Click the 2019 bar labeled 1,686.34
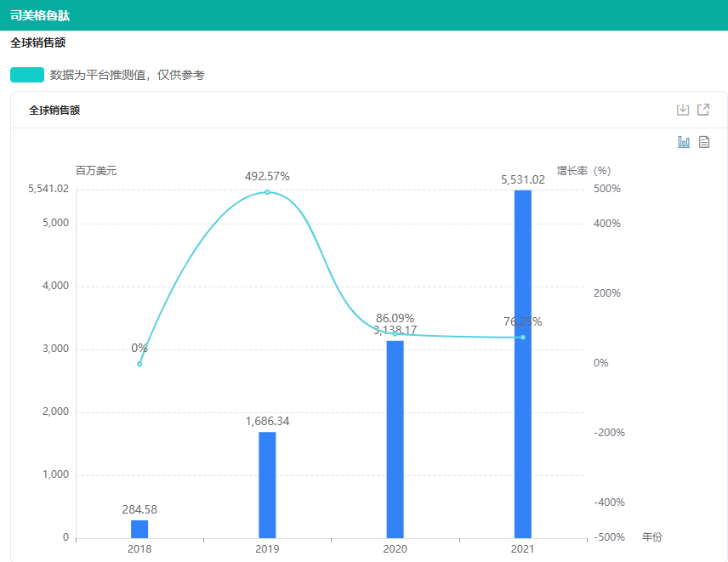The height and width of the screenshot is (562, 728). pyautogui.click(x=267, y=485)
